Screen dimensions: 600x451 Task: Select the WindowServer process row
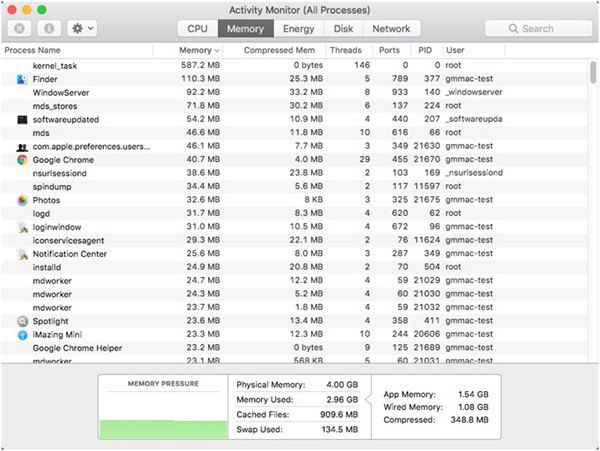tap(295, 93)
